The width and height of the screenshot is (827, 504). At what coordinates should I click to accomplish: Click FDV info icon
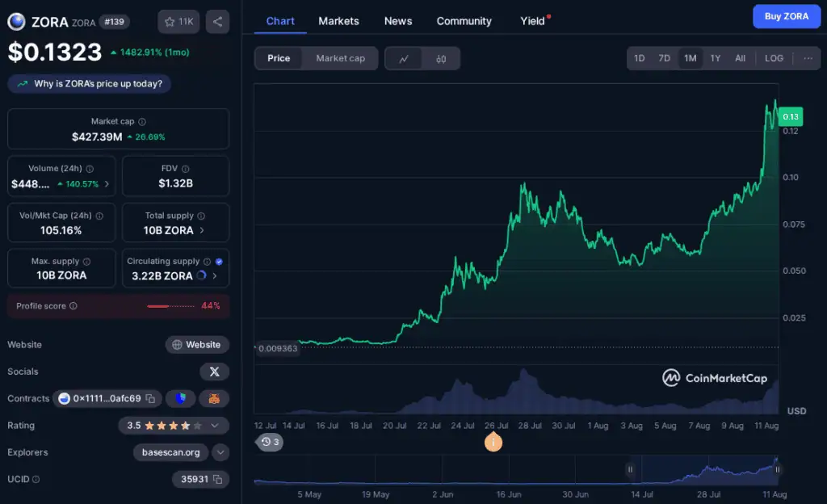[x=185, y=169]
